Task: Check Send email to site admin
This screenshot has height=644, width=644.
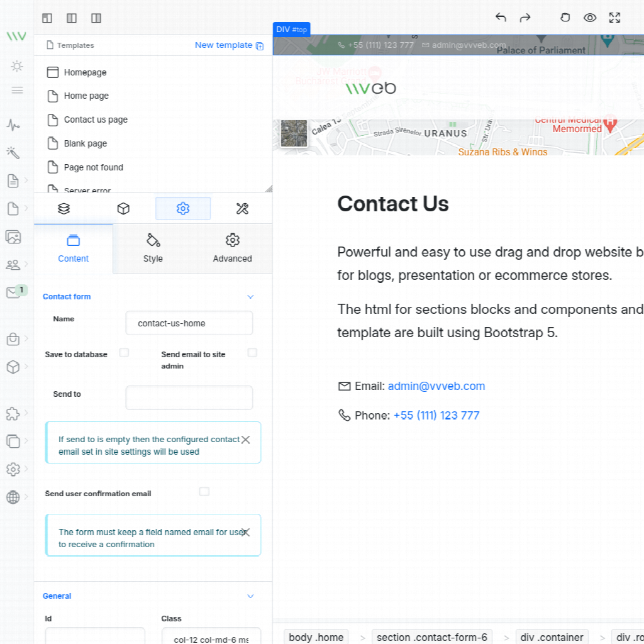Action: 252,353
